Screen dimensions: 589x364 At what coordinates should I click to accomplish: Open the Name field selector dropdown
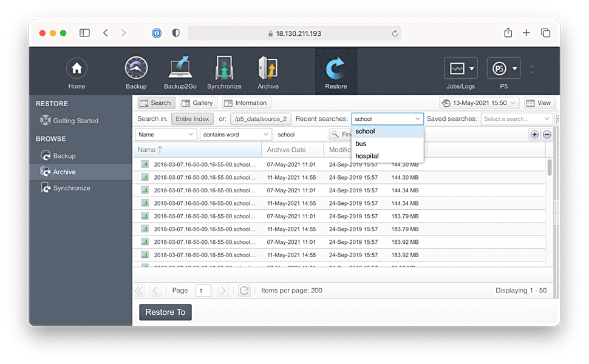coord(165,135)
